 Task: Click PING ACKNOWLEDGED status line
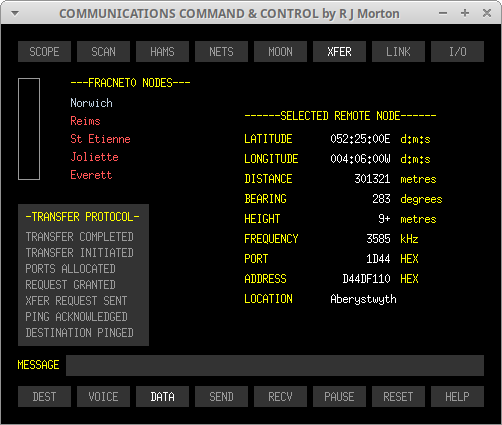[x=76, y=317]
